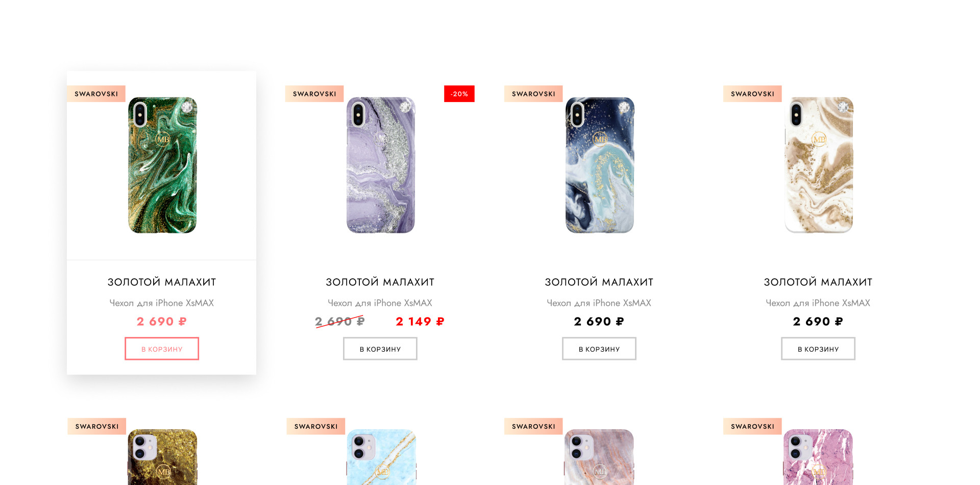Viewport: 980px width, 485px height.
Task: Open the beige gold marble case image
Action: [819, 165]
